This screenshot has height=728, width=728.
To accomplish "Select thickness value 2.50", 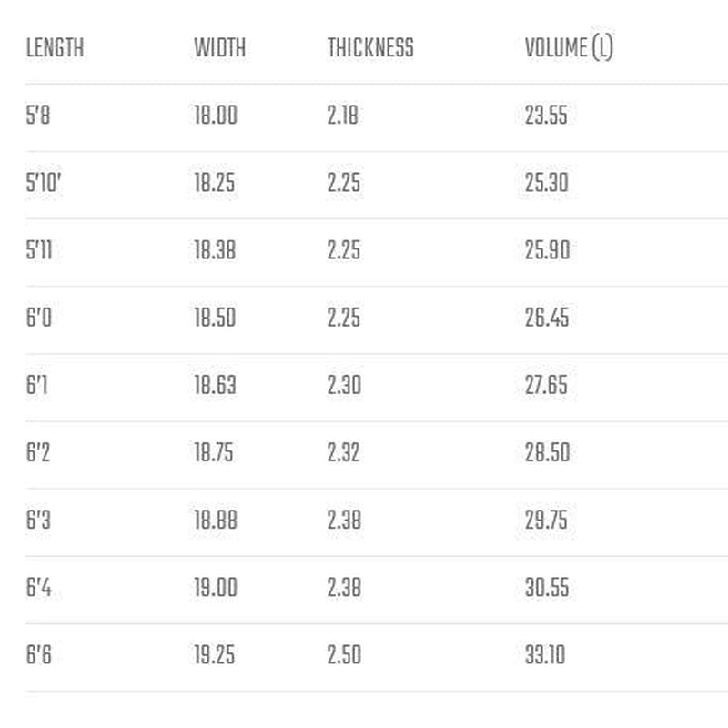I will click(344, 654).
